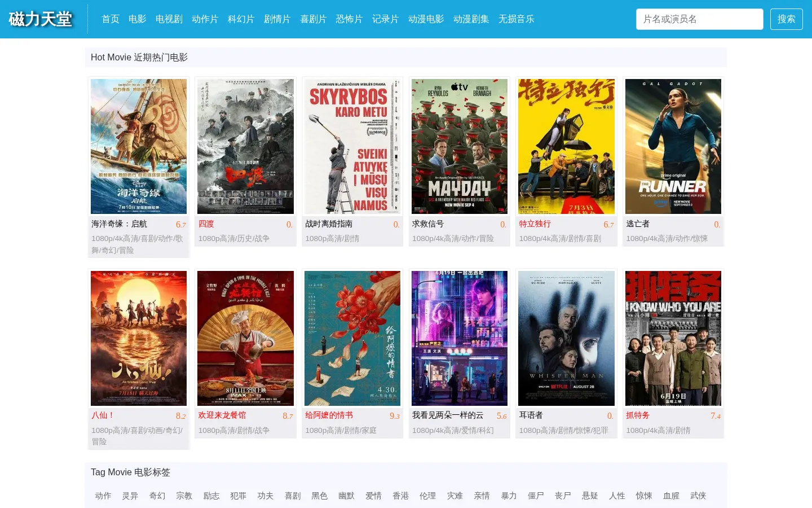Select the 犯罪 tag

point(239,496)
